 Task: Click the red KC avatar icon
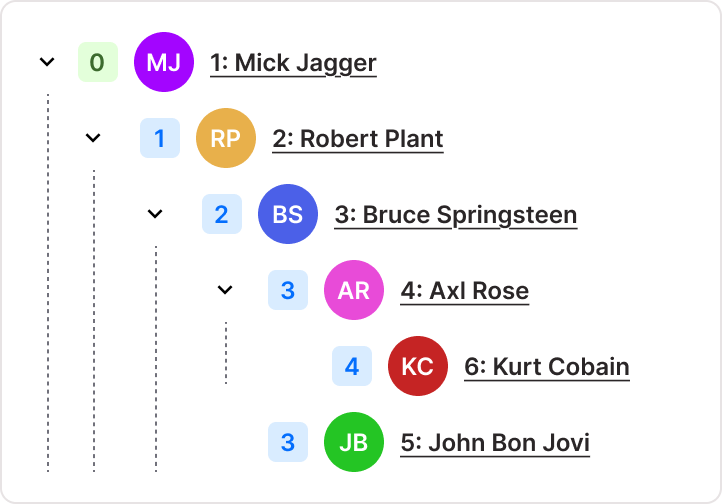point(417,366)
